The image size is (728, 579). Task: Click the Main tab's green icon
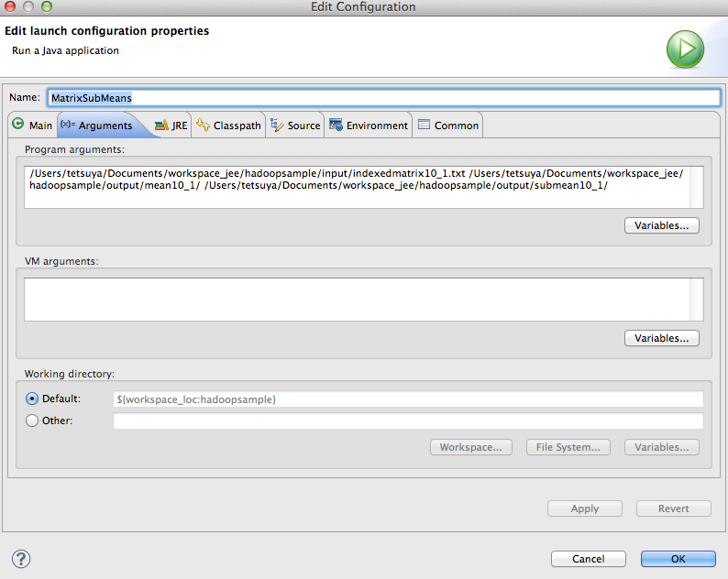click(x=18, y=124)
